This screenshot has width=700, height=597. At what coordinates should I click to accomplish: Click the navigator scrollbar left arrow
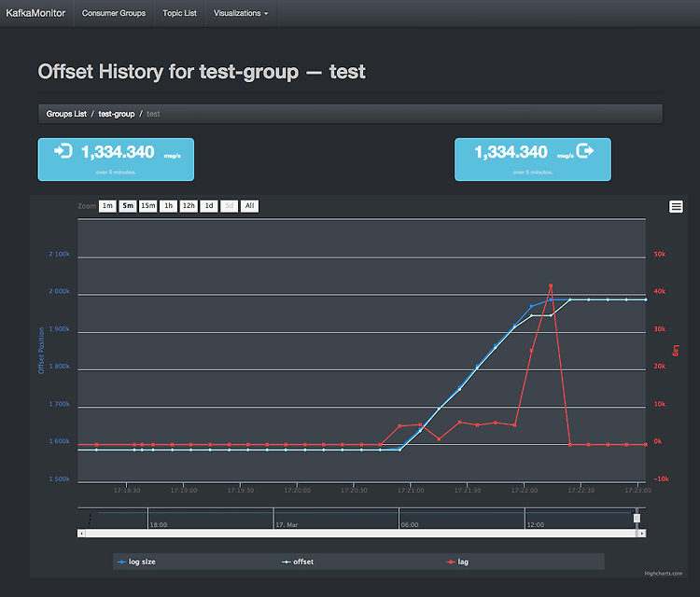pyautogui.click(x=81, y=534)
